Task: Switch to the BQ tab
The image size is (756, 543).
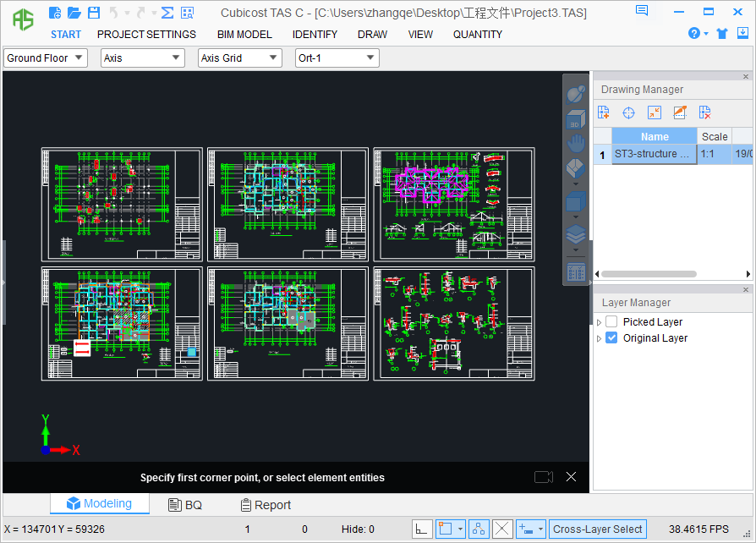Action: [x=185, y=505]
